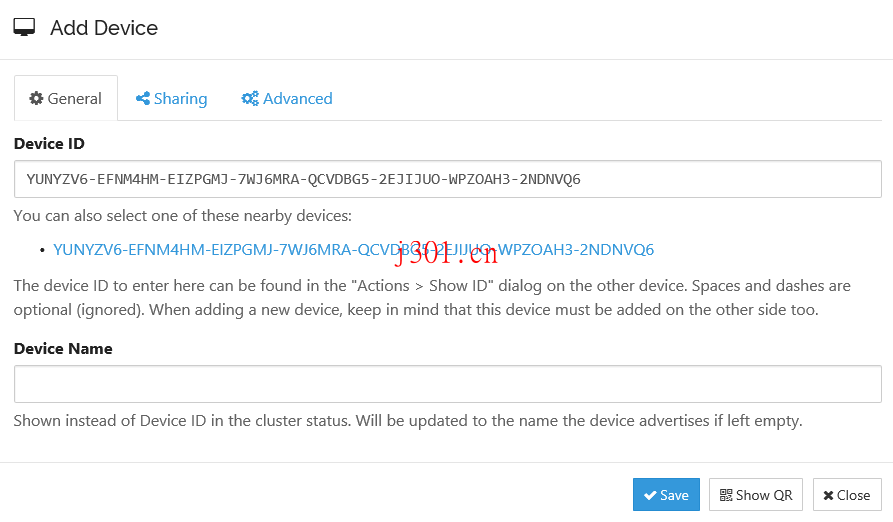Open the Sharing tab
Screen dimensions: 893x522
(172, 98)
